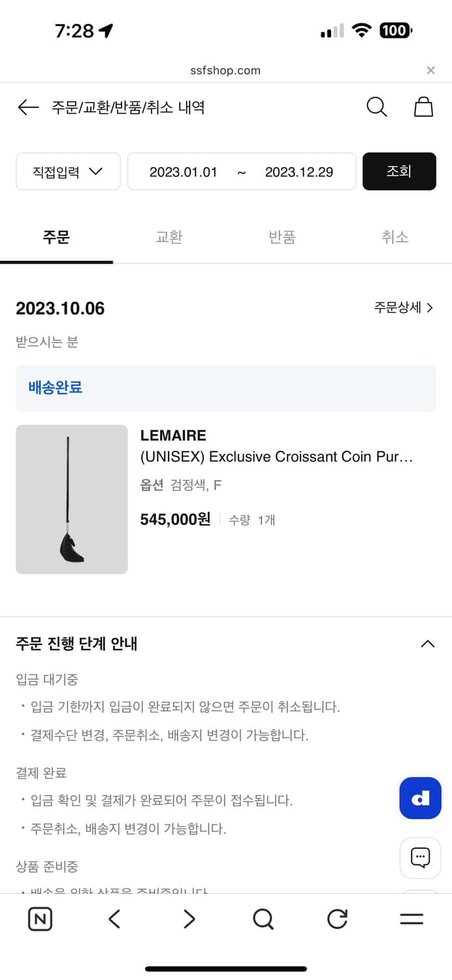The width and height of the screenshot is (452, 980).
Task: Switch to the 교환 tab
Action: click(169, 237)
